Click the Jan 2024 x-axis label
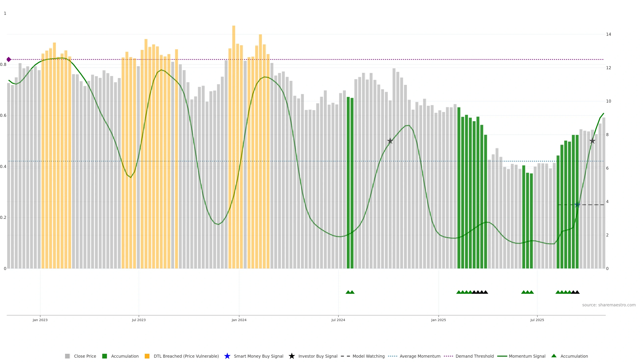644x362 pixels. click(239, 320)
